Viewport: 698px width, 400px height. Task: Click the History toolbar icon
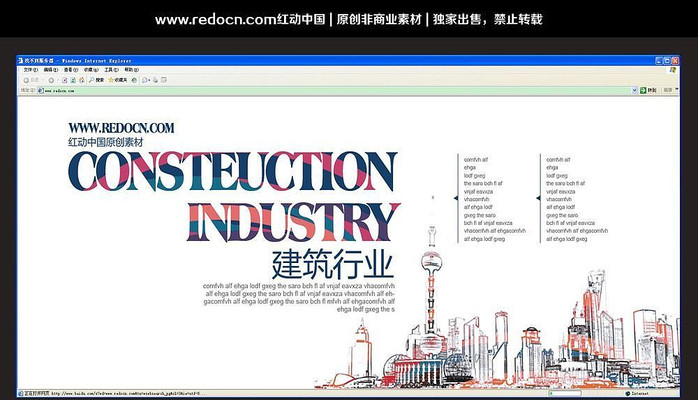pyautogui.click(x=134, y=80)
